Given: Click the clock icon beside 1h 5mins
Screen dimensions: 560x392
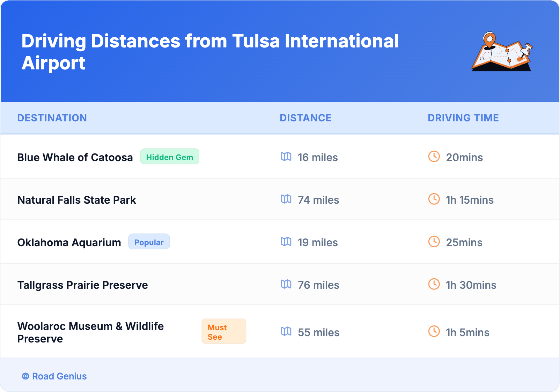Looking at the screenshot, I should point(434,332).
